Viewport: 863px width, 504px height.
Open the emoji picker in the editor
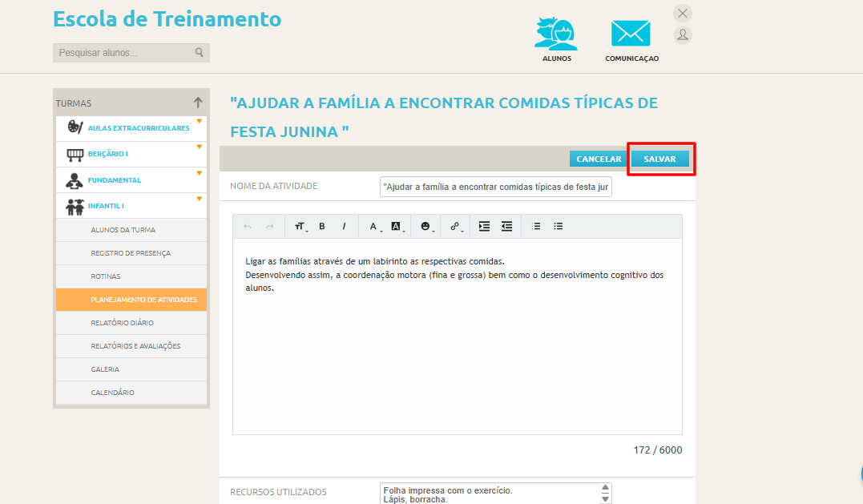coord(425,227)
